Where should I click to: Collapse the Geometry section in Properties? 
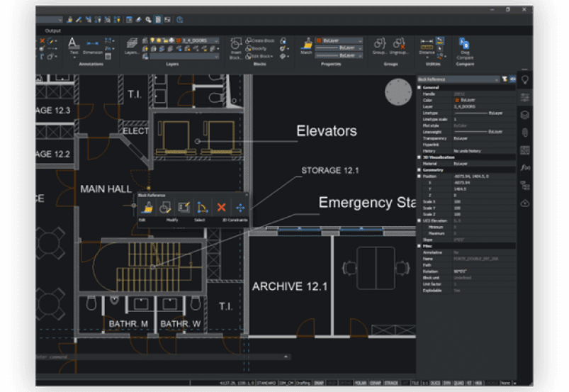(419, 170)
